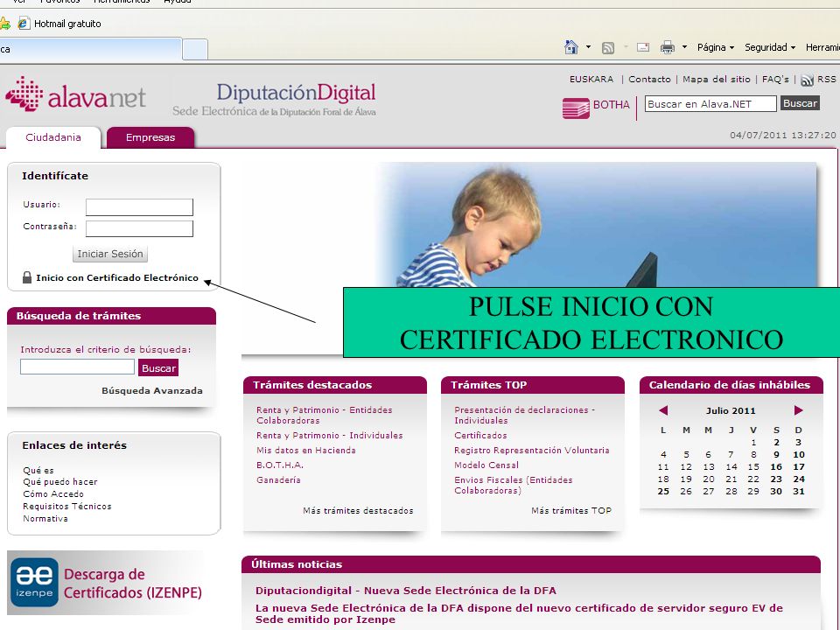840x630 pixels.
Task: Click Más trámites destacados
Action: pos(358,510)
